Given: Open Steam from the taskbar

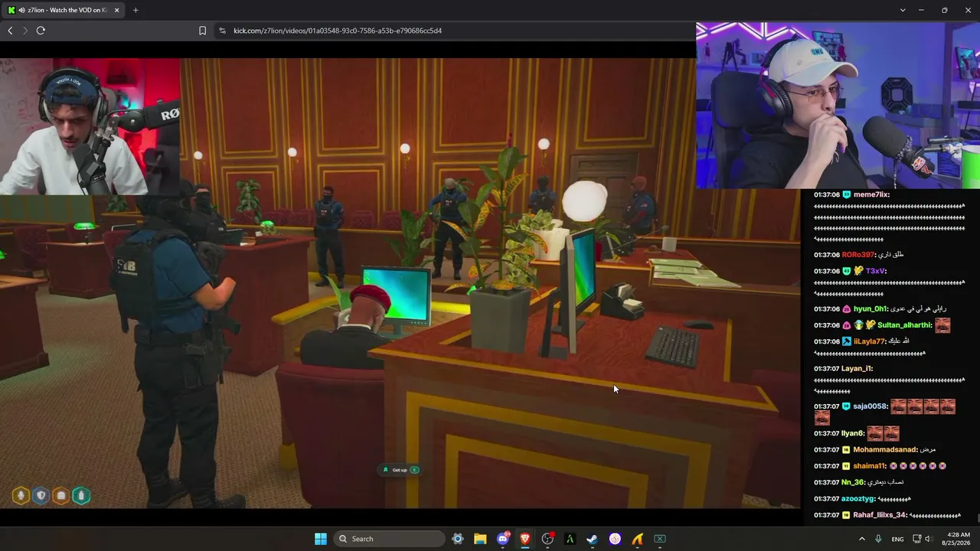Looking at the screenshot, I should 593,539.
